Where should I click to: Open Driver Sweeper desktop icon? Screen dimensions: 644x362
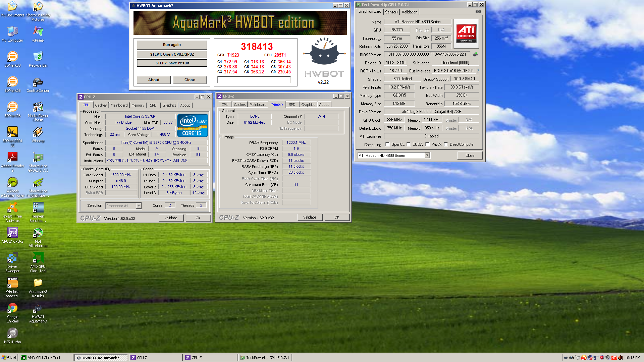[12, 262]
